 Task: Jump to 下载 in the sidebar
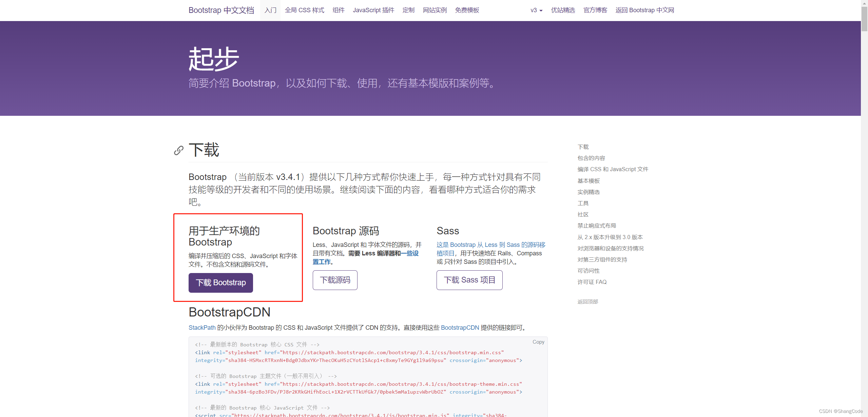(x=583, y=147)
